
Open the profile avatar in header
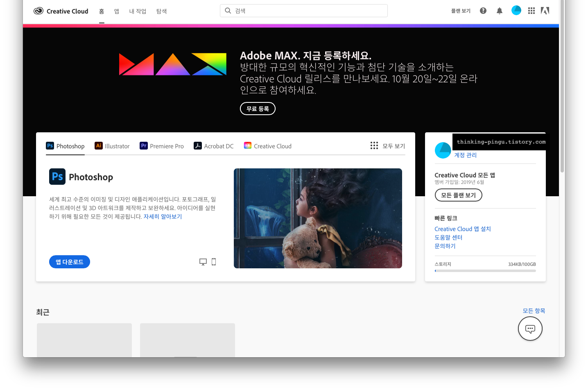(516, 10)
